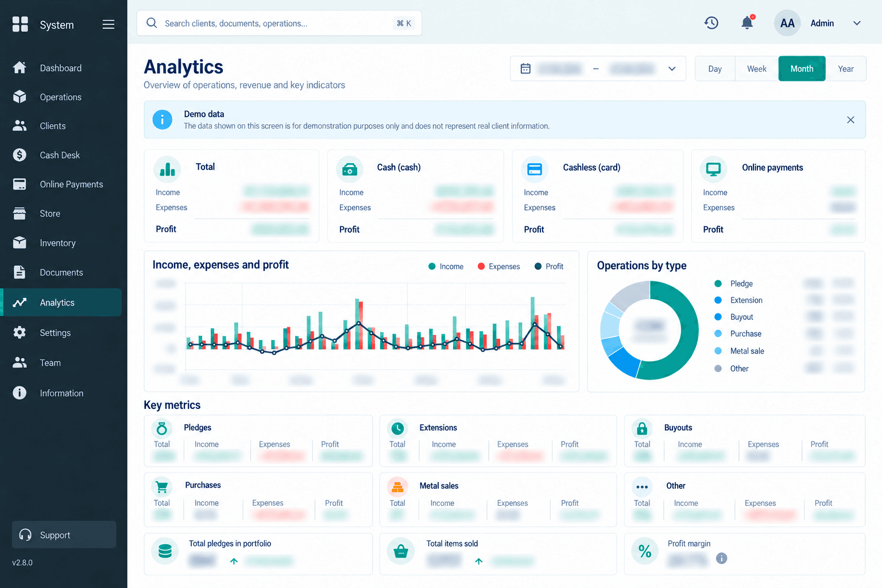The width and height of the screenshot is (882, 588).
Task: Click the Total items sold basket icon
Action: coord(401,552)
